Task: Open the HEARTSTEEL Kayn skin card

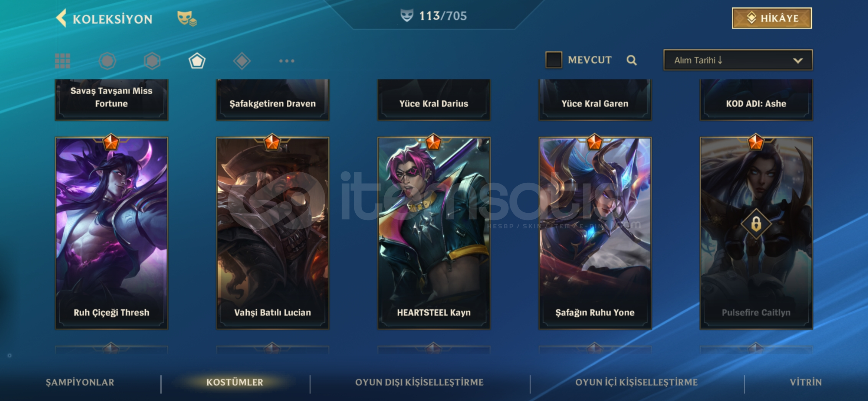Action: click(434, 233)
